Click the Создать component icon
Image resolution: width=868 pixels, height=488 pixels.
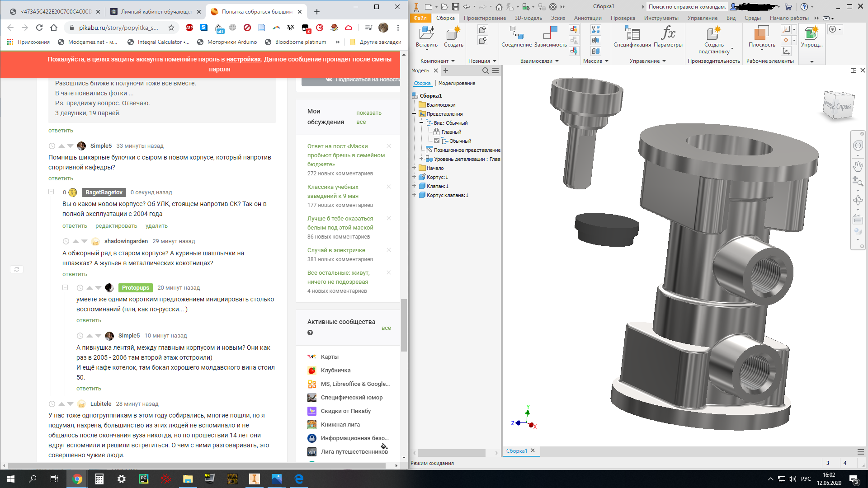(x=453, y=33)
